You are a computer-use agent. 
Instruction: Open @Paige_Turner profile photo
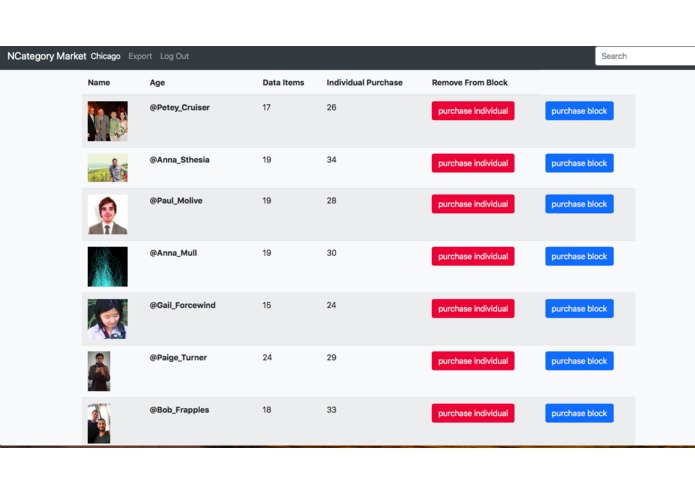tap(99, 371)
